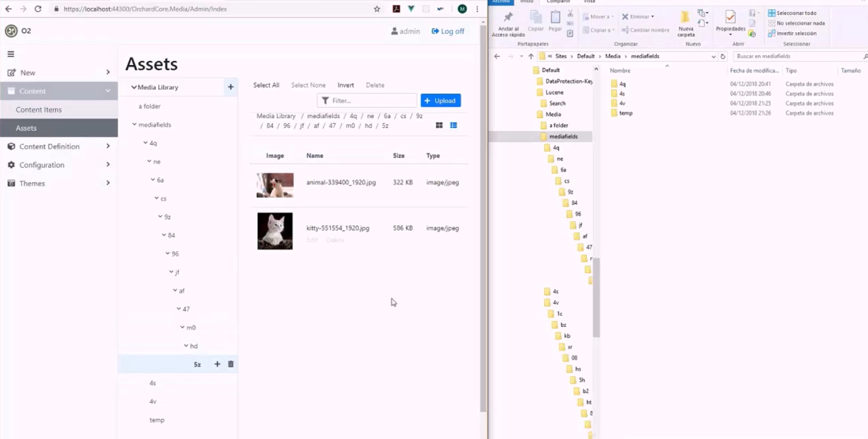Click Invert selection in Assets

345,85
